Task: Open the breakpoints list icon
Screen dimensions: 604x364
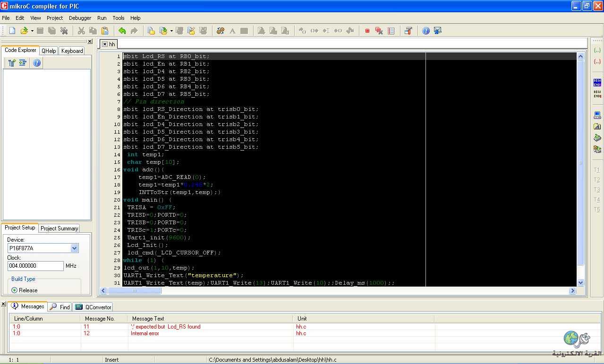Action: pyautogui.click(x=391, y=31)
